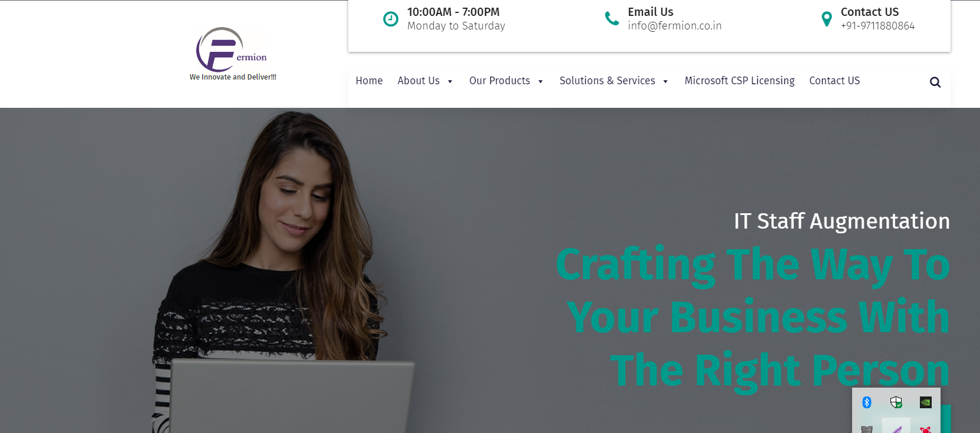Open the search magnifier icon
Viewport: 980px width, 433px height.
(x=935, y=82)
